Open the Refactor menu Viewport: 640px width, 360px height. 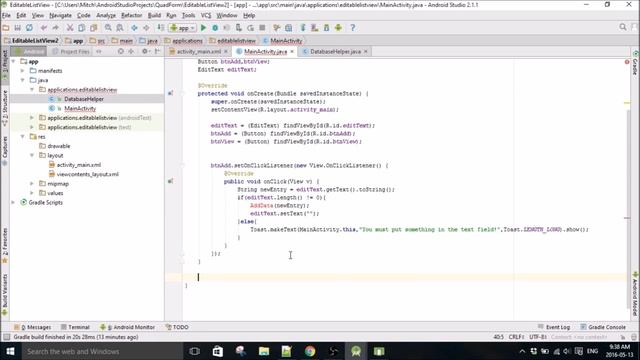[x=131, y=16]
